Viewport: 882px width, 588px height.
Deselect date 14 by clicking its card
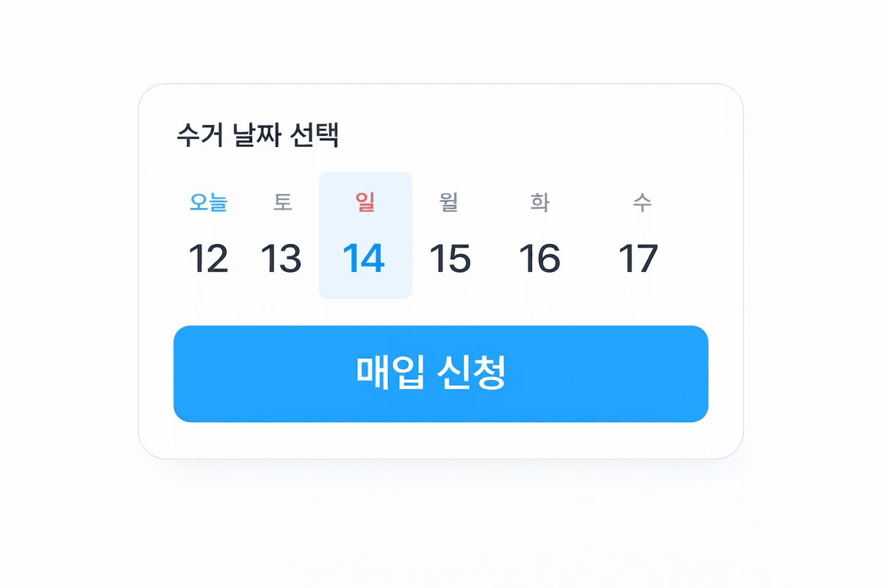click(x=365, y=235)
